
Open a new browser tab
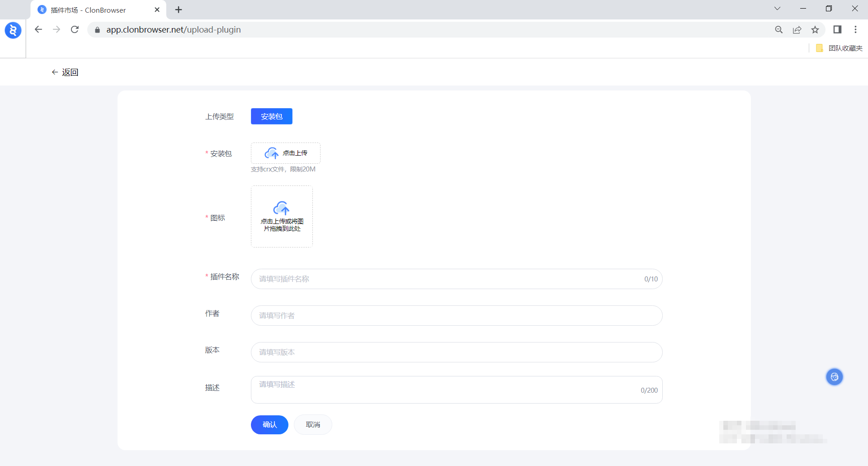pos(179,10)
